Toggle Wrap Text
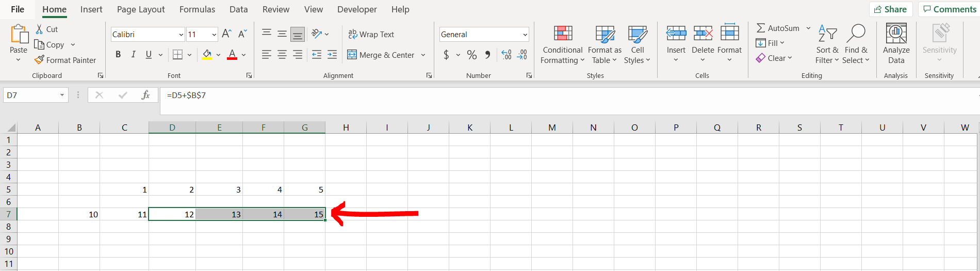The image size is (980, 271). (x=371, y=34)
